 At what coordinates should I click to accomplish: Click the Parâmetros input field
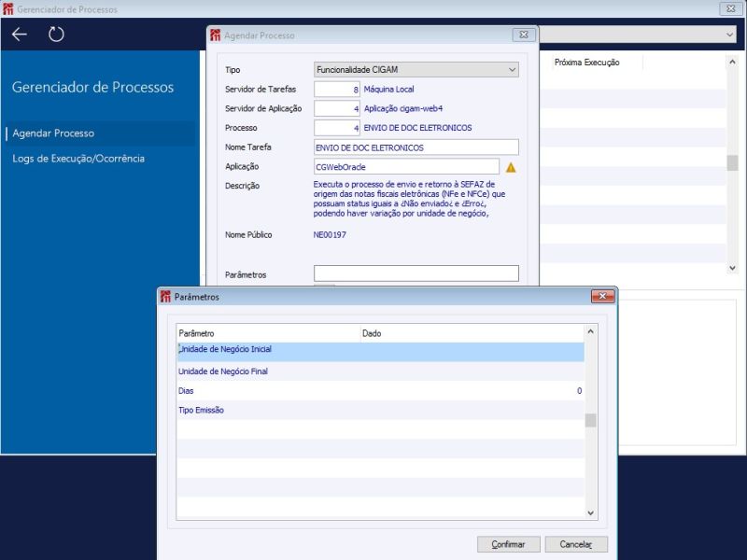pos(416,273)
